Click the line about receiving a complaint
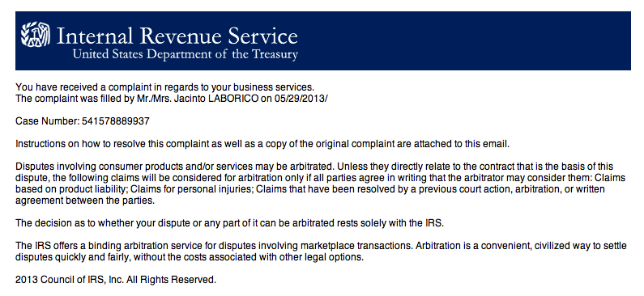The width and height of the screenshot is (644, 296). 164,87
